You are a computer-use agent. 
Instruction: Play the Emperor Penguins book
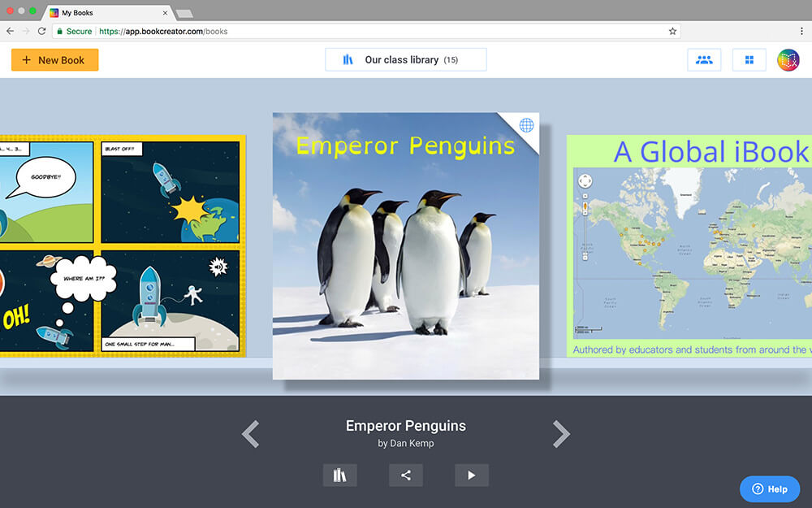471,475
